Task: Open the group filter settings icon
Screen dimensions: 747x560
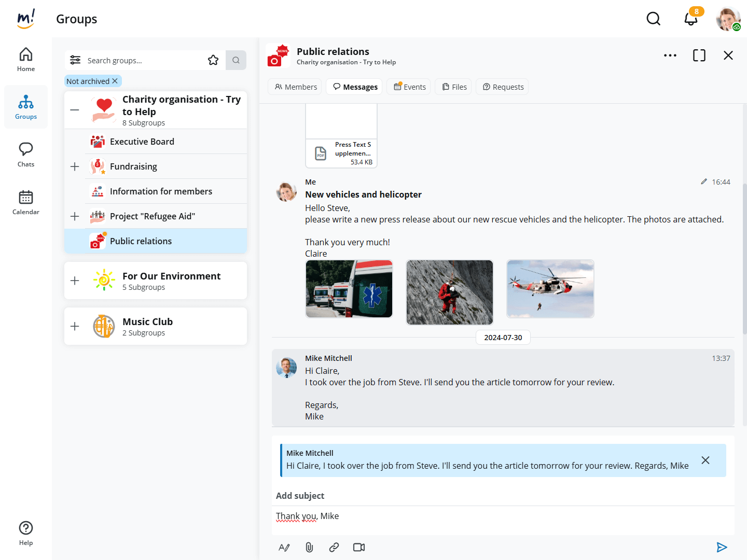Action: tap(75, 60)
